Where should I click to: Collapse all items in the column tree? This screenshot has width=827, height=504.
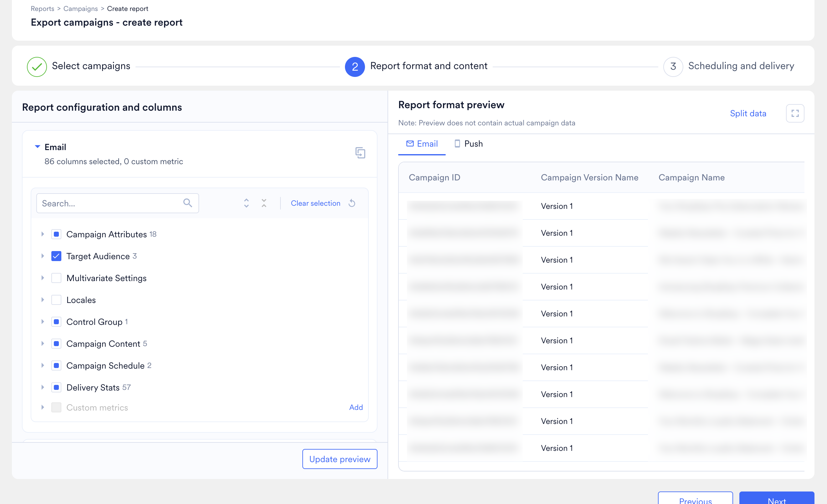[x=264, y=203]
